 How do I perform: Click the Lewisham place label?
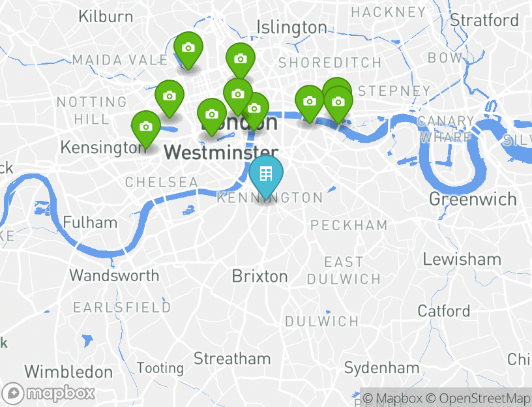pyautogui.click(x=462, y=260)
